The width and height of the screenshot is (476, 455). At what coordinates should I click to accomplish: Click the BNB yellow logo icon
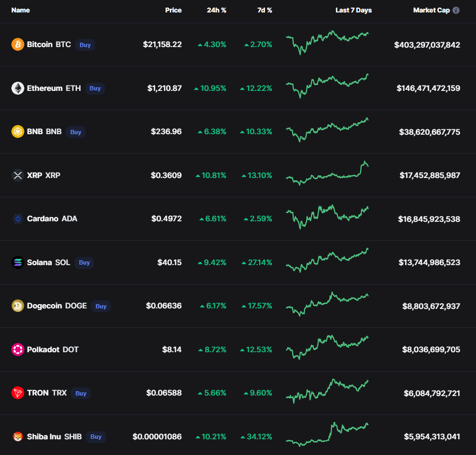click(18, 131)
